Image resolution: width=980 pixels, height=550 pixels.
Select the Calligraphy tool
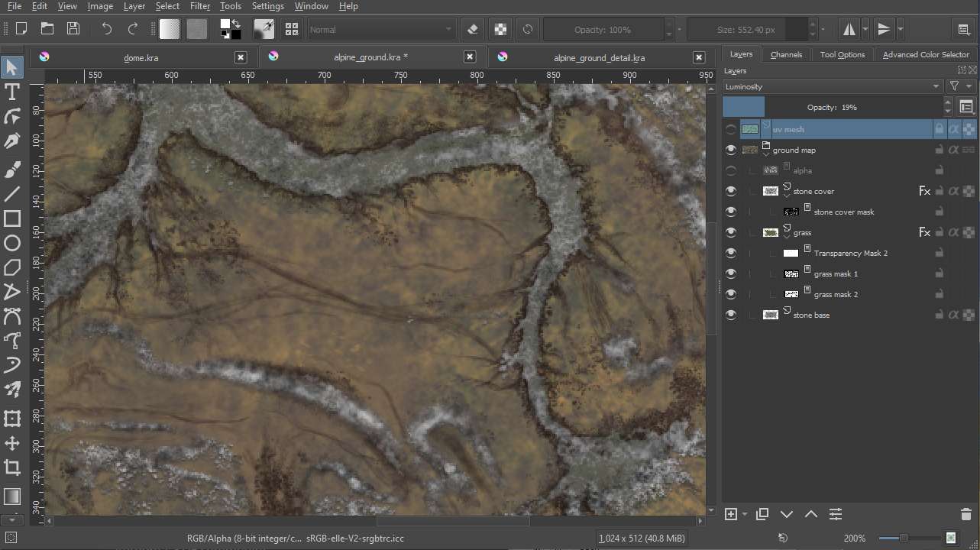point(12,142)
